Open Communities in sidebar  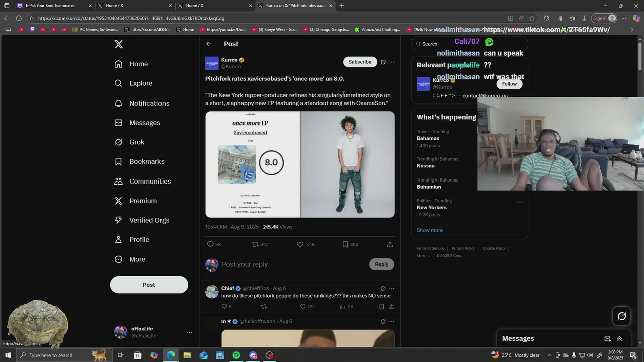pyautogui.click(x=143, y=182)
